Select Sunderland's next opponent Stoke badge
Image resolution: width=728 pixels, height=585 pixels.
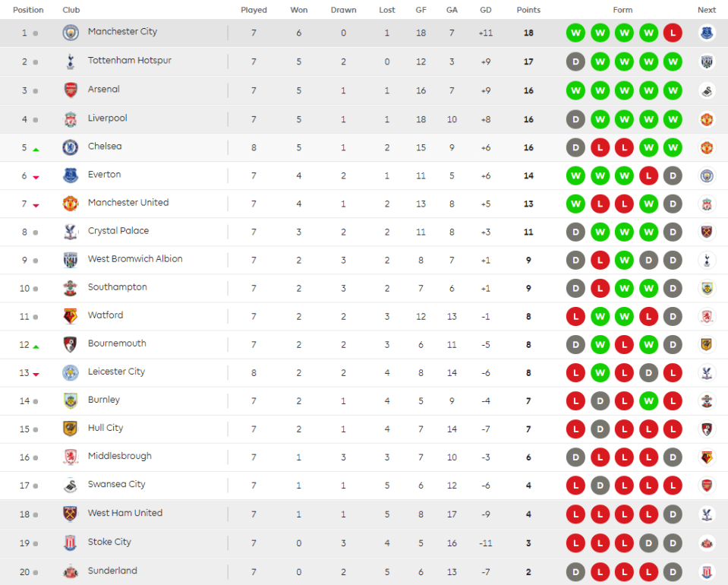click(x=707, y=571)
